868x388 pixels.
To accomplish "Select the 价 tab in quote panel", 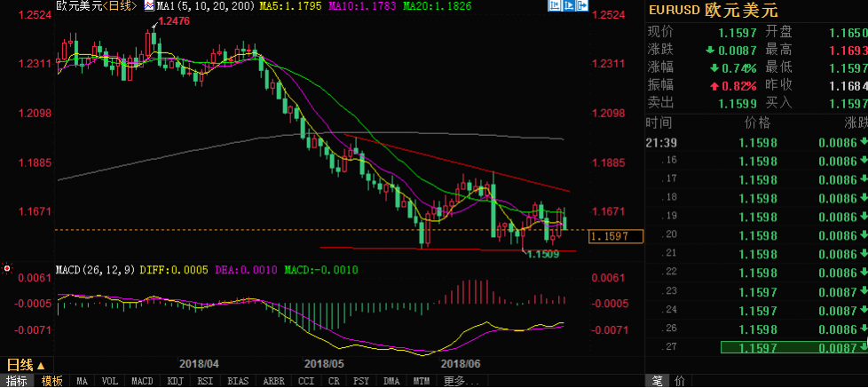I will [679, 381].
